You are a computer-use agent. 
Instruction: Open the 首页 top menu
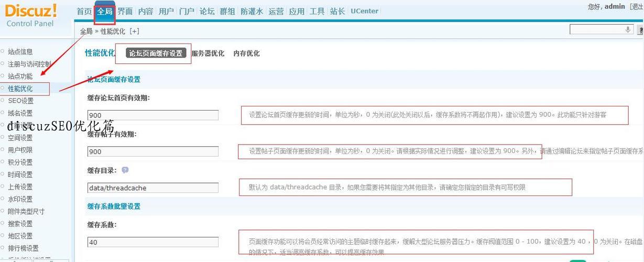84,11
